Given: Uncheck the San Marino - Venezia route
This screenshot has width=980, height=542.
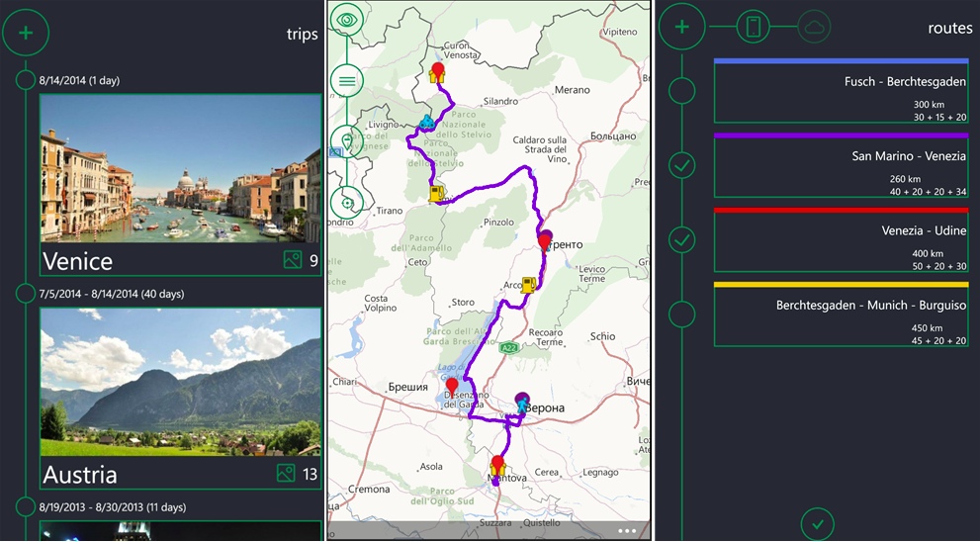Looking at the screenshot, I should (x=681, y=165).
